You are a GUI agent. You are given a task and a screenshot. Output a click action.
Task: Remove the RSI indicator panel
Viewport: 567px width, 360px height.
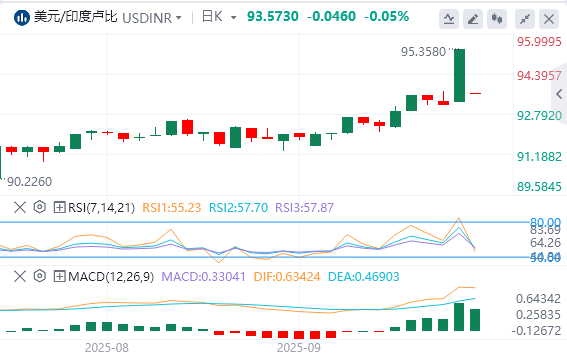pos(20,207)
